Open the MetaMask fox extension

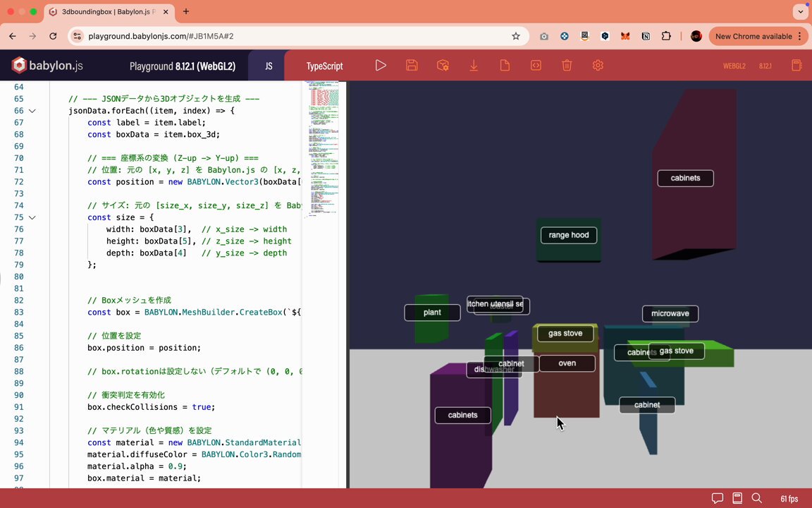tap(626, 36)
